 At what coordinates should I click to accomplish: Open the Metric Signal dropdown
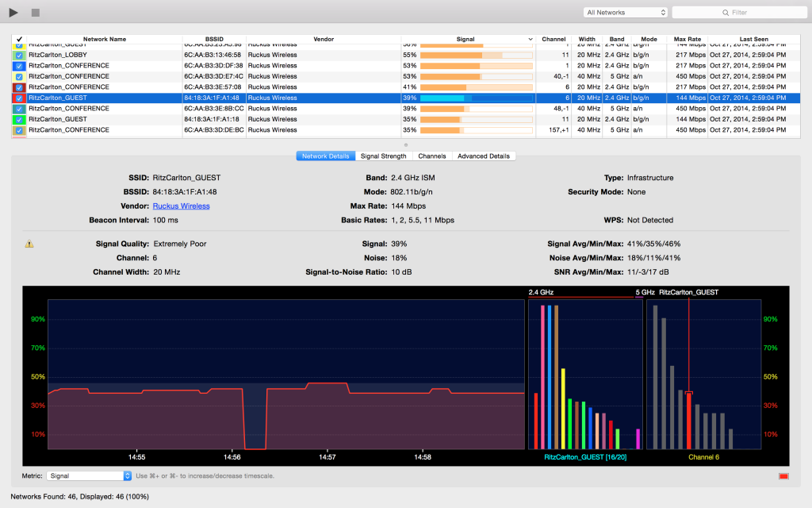(x=89, y=476)
